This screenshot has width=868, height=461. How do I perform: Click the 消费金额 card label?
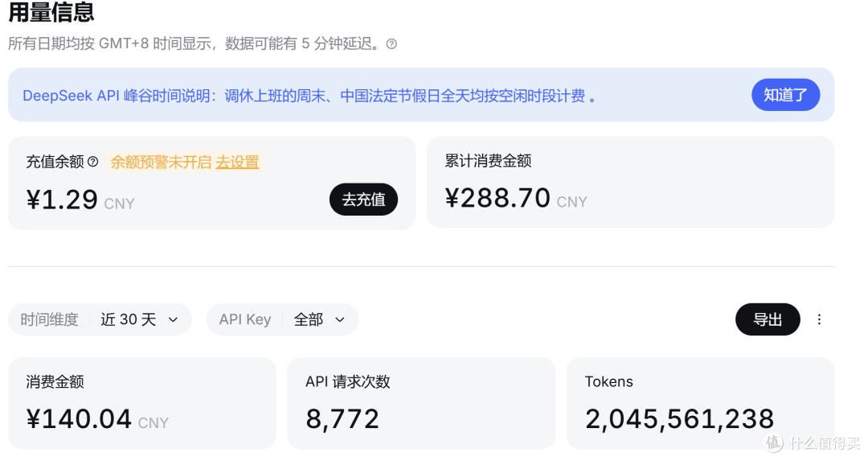point(55,382)
